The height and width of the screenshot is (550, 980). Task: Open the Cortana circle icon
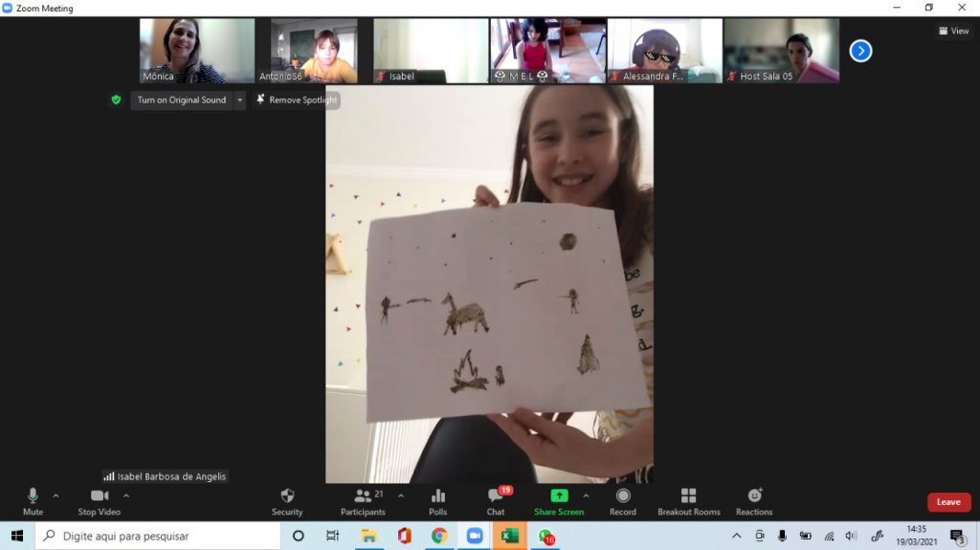coord(299,537)
